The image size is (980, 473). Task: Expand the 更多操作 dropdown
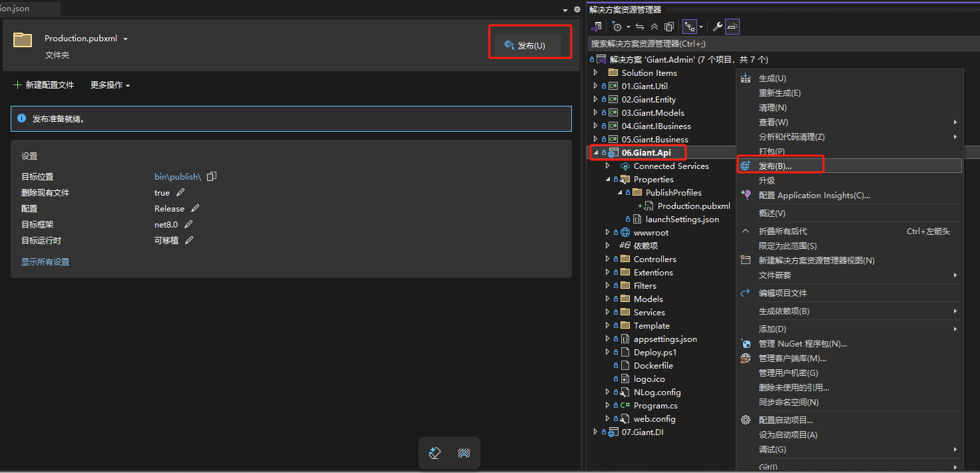pos(110,85)
